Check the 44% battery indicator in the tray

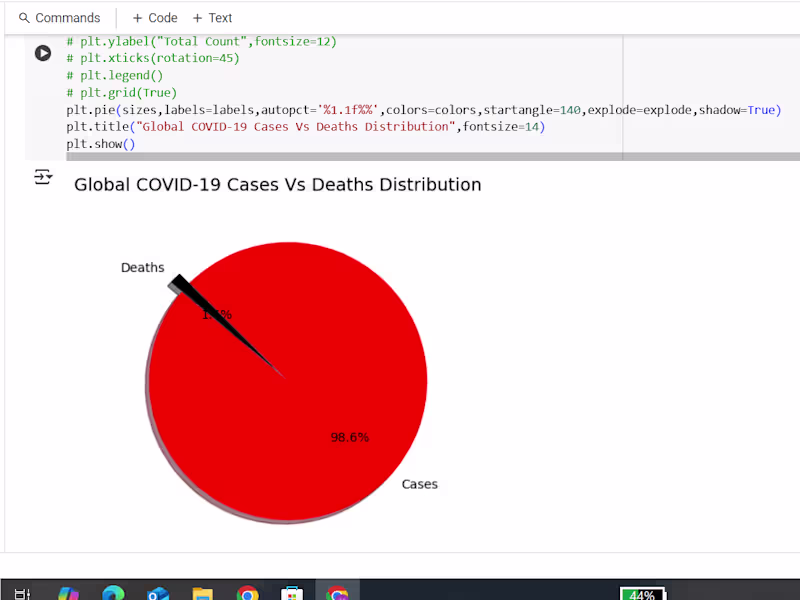pos(643,593)
